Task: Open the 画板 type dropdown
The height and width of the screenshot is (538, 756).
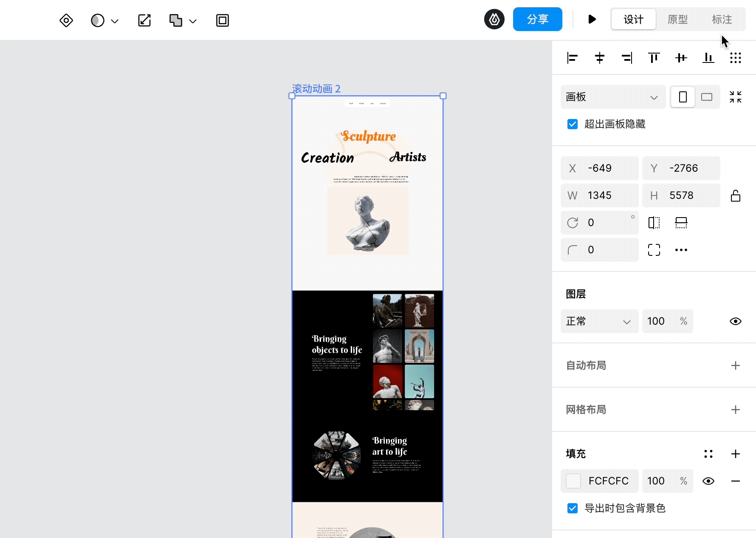Action: click(x=613, y=97)
